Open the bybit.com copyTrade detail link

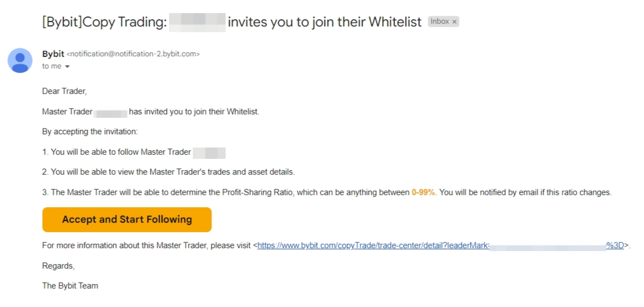coord(372,245)
